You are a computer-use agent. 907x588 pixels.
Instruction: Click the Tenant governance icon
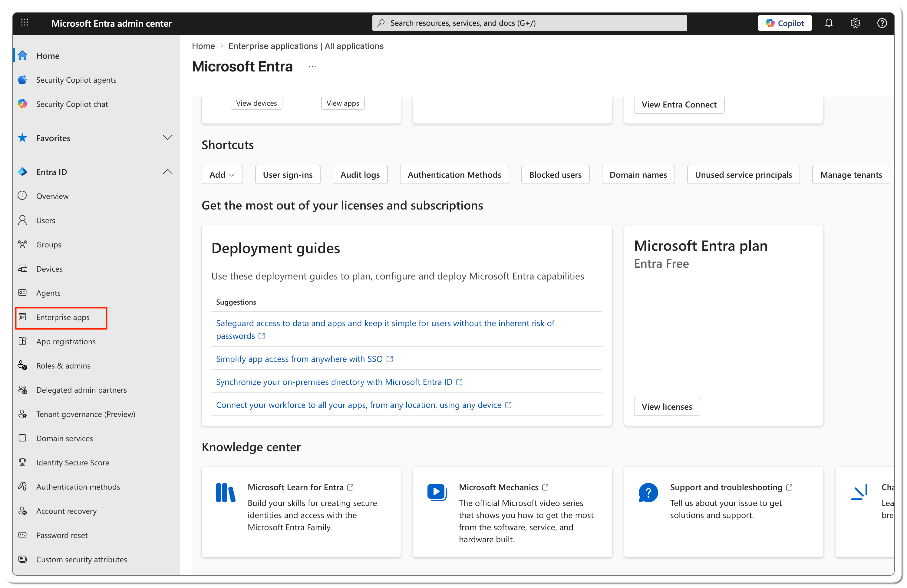tap(22, 414)
